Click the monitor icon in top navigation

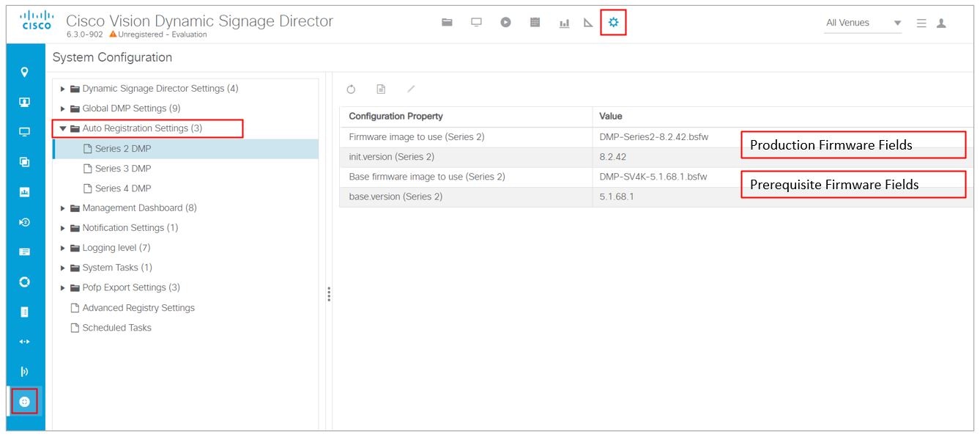[476, 23]
